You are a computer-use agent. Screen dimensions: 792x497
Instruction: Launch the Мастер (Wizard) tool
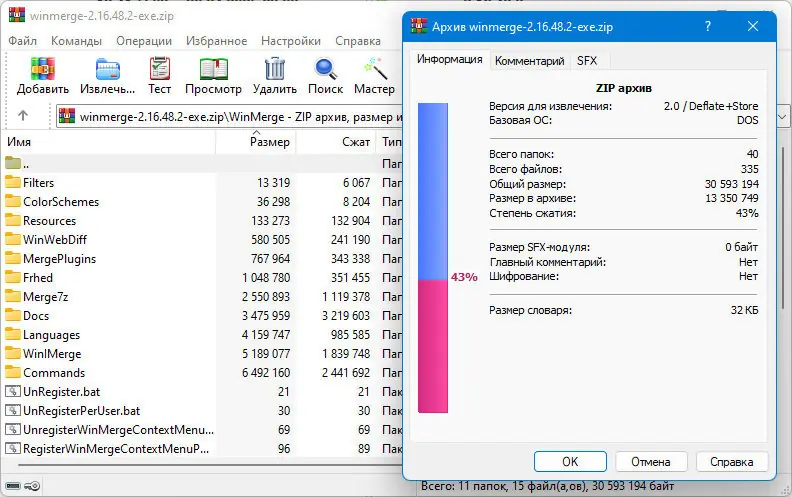(x=375, y=69)
